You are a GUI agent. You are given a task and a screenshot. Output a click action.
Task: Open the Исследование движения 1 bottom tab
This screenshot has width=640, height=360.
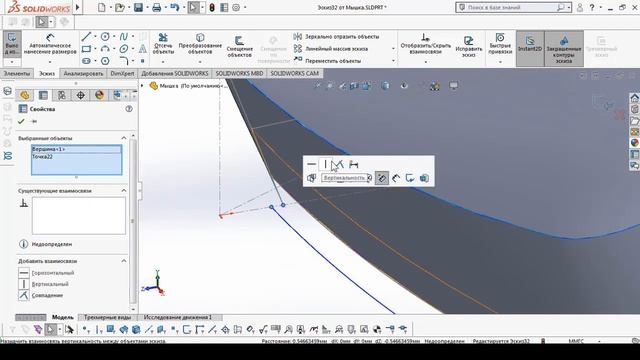point(178,317)
